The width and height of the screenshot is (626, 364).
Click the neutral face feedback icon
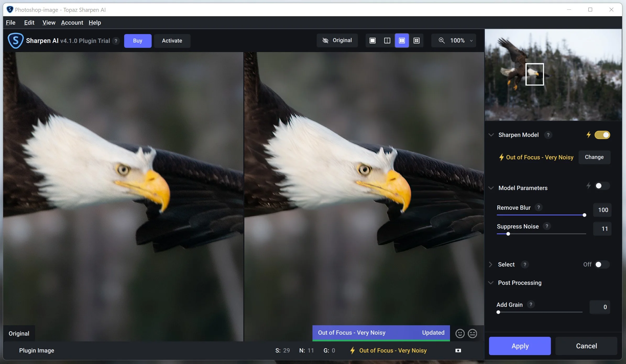click(x=473, y=333)
